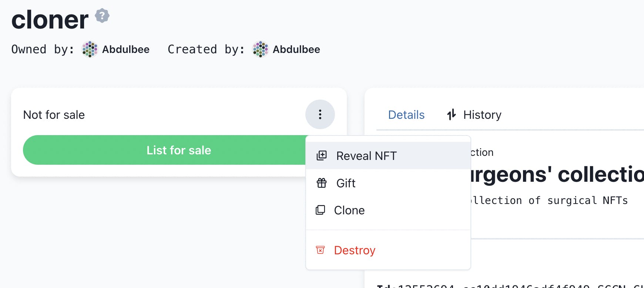Click owner avatar next to Owned by
The width and height of the screenshot is (644, 288).
click(90, 49)
